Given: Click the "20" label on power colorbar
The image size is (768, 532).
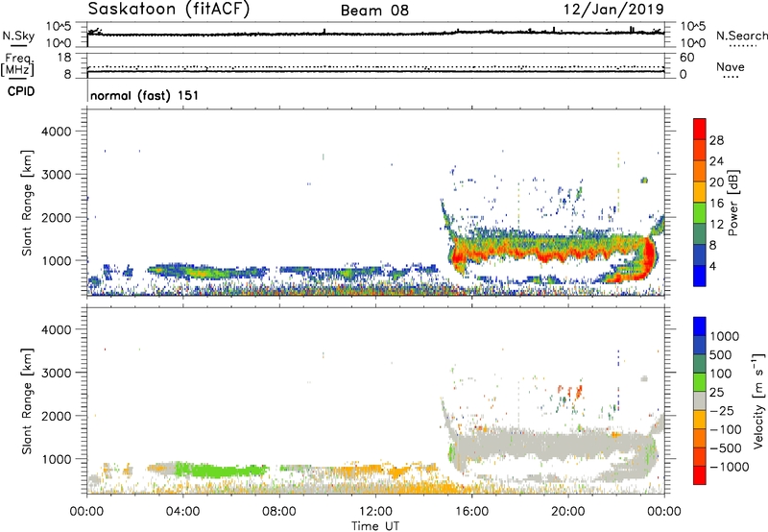Looking at the screenshot, I should click(x=716, y=182).
